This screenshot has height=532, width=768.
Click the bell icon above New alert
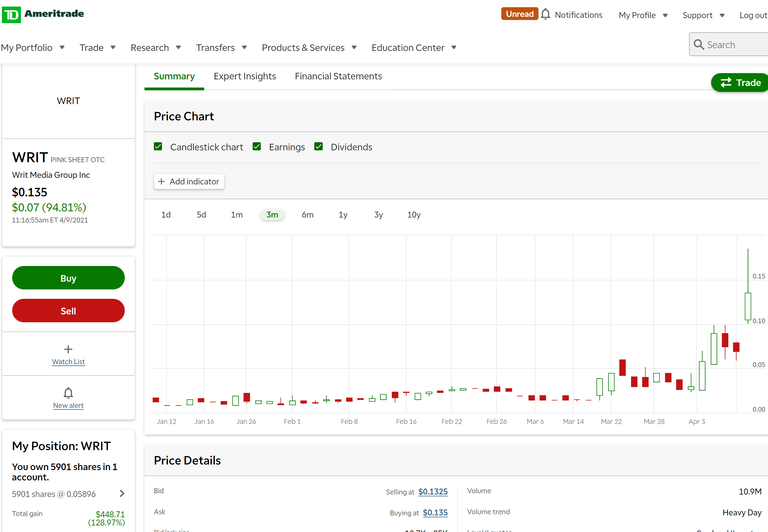click(x=68, y=393)
